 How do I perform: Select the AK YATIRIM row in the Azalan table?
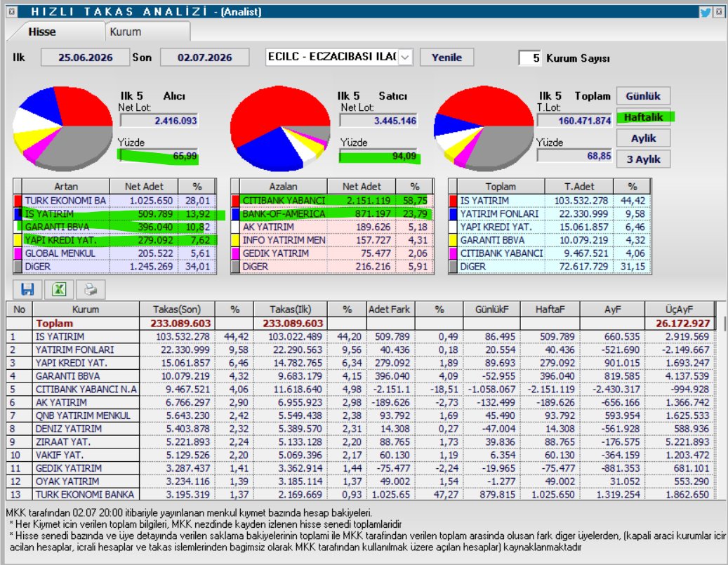pyautogui.click(x=332, y=227)
